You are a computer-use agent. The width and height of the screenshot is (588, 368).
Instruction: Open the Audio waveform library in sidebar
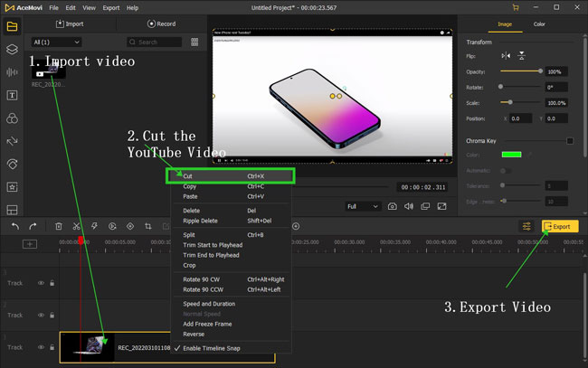12,72
